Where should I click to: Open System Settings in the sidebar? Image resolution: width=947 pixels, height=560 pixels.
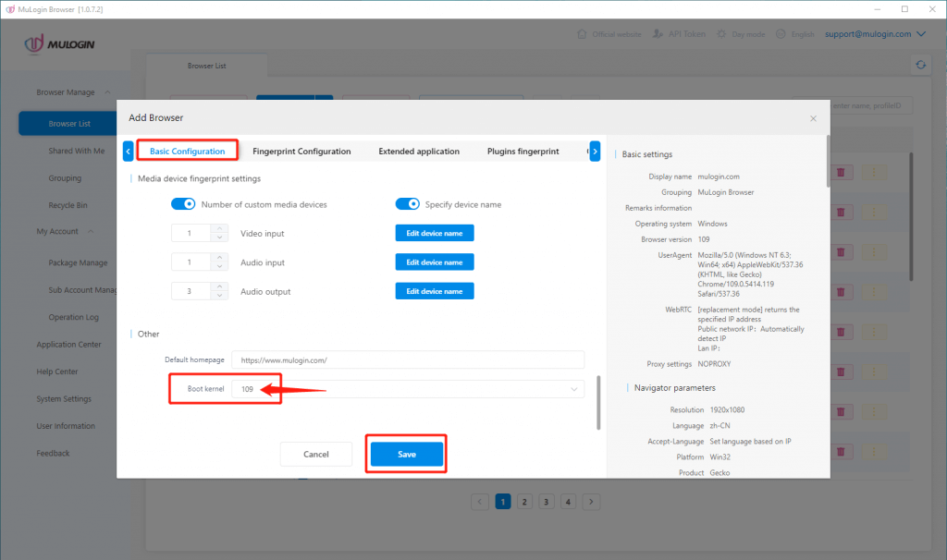click(x=64, y=398)
